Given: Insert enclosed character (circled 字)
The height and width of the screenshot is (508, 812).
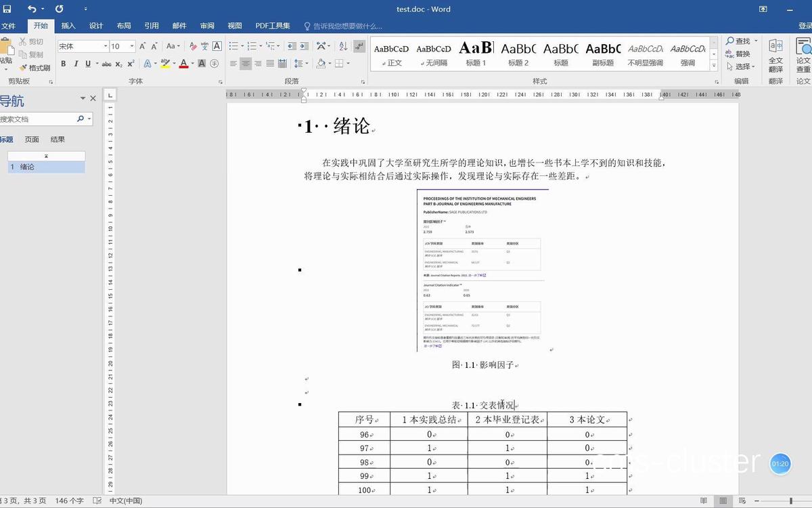Looking at the screenshot, I should click(x=214, y=64).
